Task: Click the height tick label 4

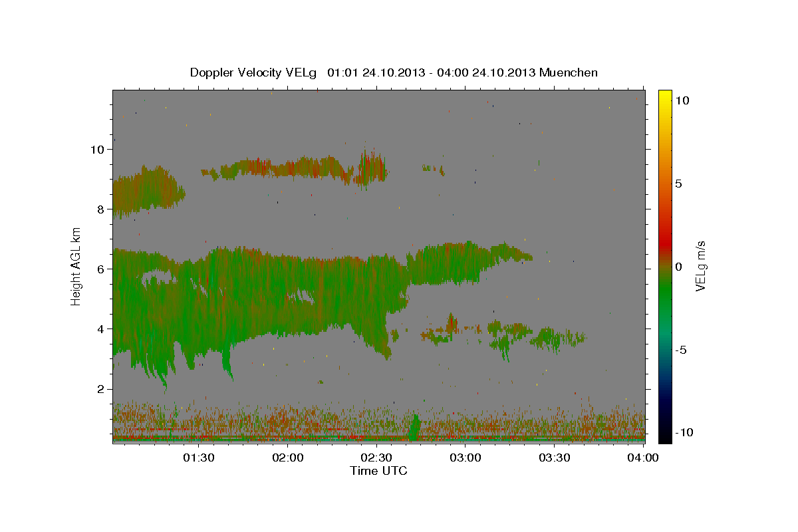Action: tap(101, 329)
